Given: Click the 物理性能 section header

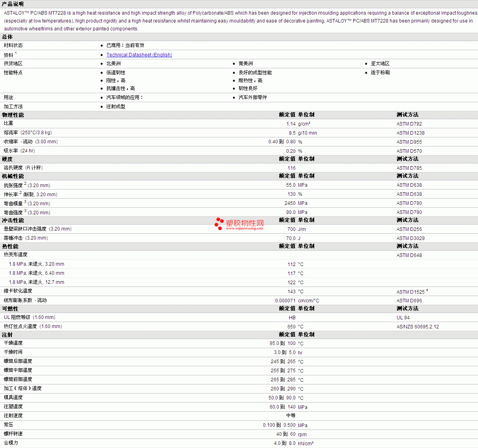Looking at the screenshot, I should point(13,115).
